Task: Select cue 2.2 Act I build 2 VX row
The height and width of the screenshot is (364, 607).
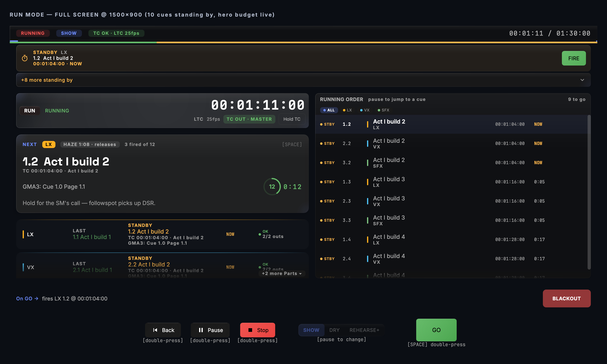Action: click(x=451, y=144)
